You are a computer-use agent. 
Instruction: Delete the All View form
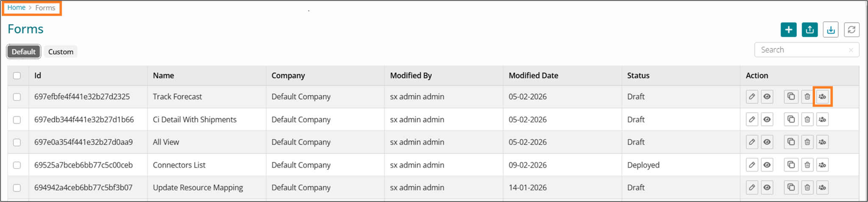click(x=807, y=142)
